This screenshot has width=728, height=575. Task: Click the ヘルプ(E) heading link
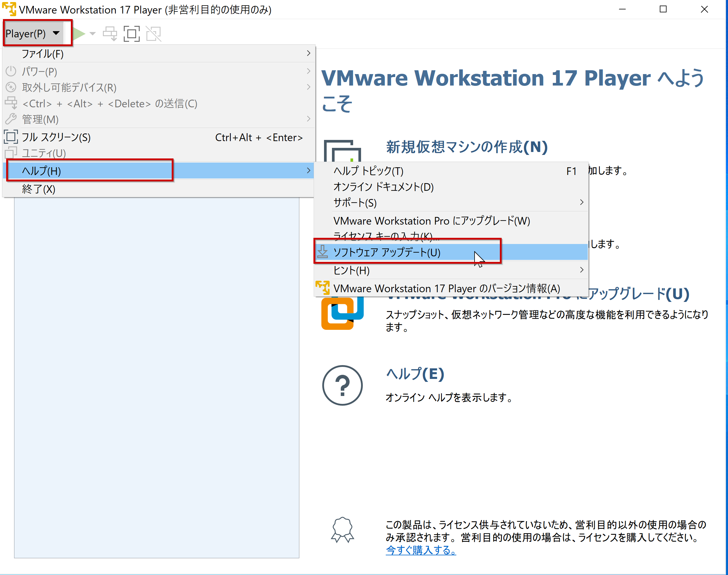[415, 374]
